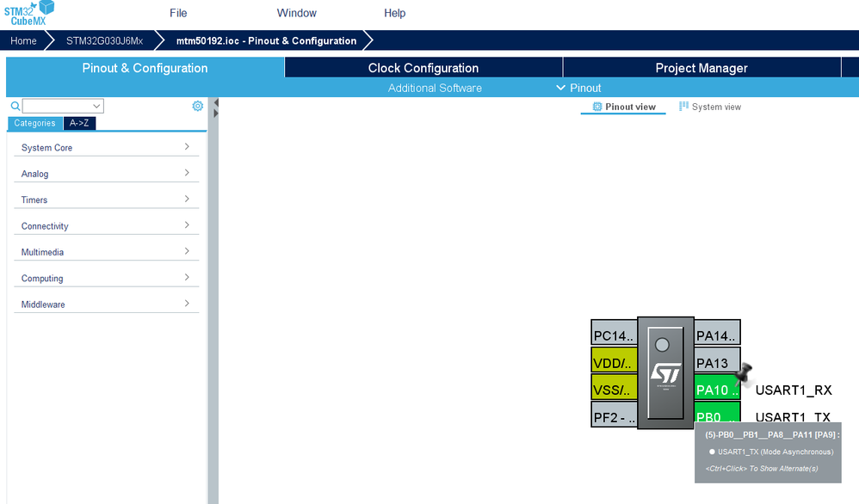
Task: Select the Pinout & Configuration tab
Action: [145, 68]
